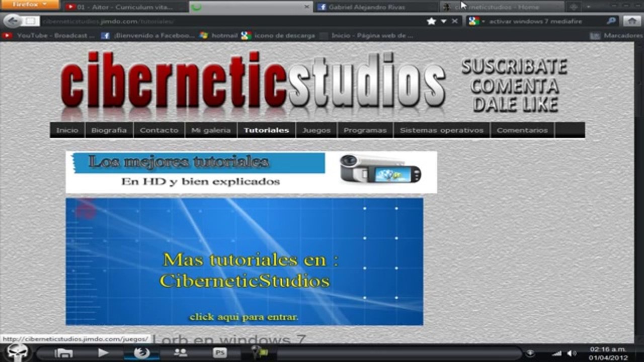Open the Messenger people taskbar icon
The width and height of the screenshot is (644, 362).
click(x=180, y=353)
